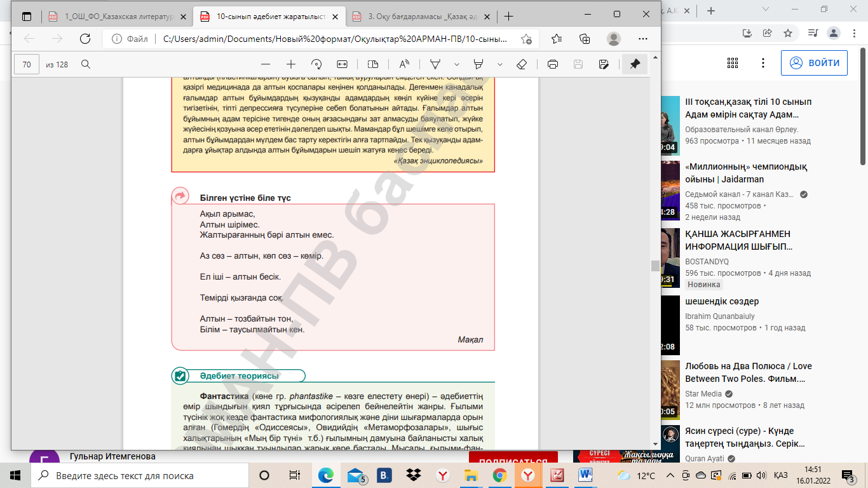Open the Әдебиет теориясы section heading
868x488 pixels.
[240, 376]
